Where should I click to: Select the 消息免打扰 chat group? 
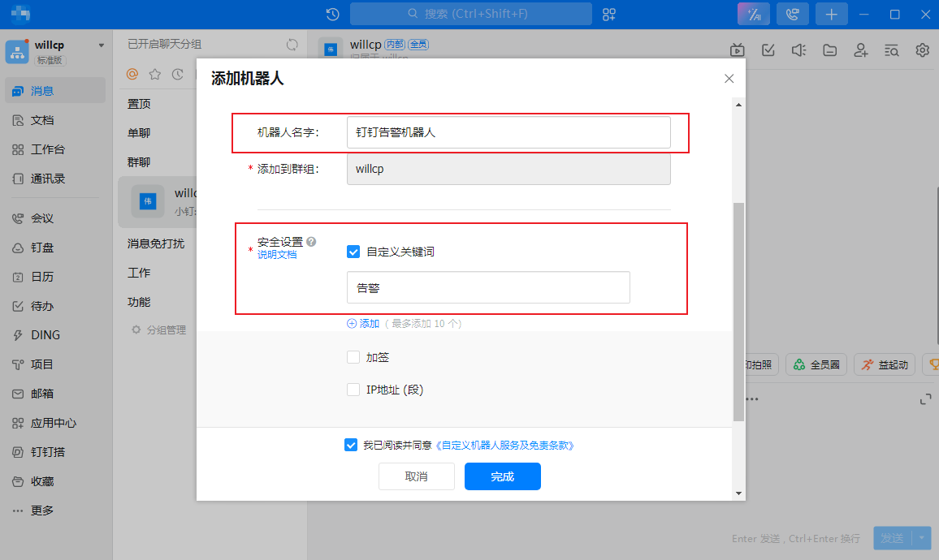156,243
